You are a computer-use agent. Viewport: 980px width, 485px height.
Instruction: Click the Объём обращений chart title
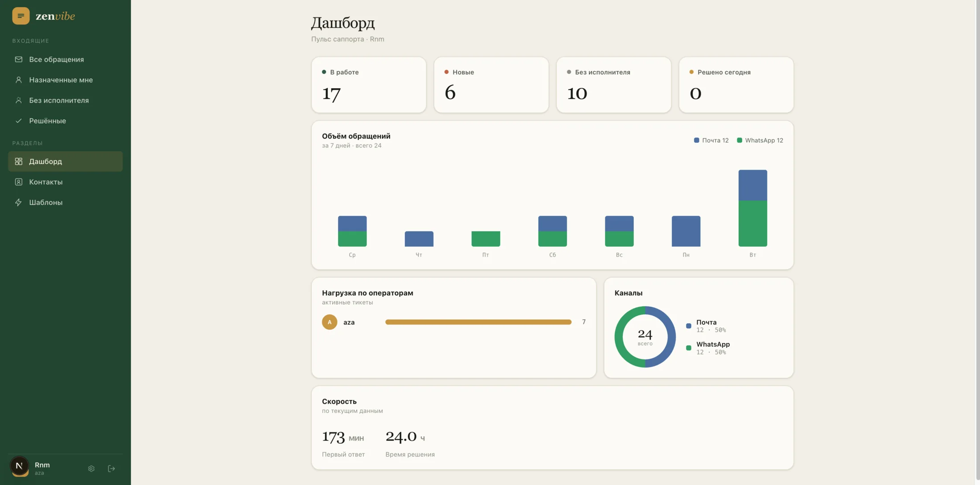(356, 136)
